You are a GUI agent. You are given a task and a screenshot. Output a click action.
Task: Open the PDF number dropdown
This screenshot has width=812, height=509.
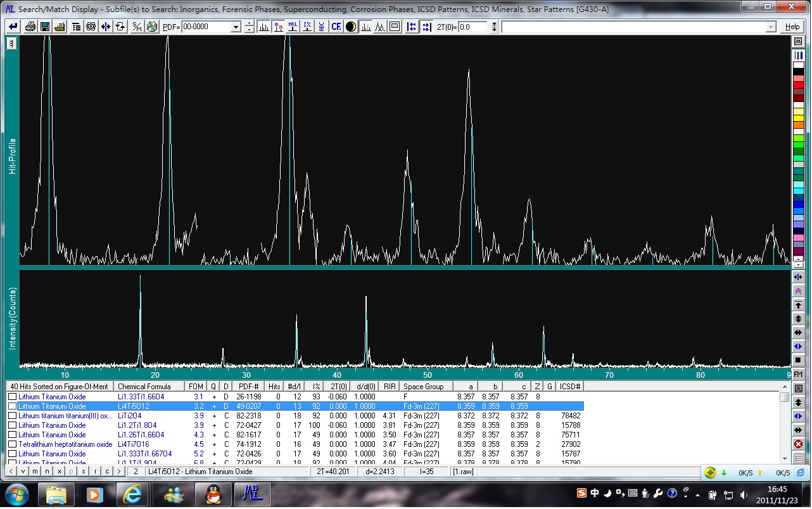coord(236,27)
